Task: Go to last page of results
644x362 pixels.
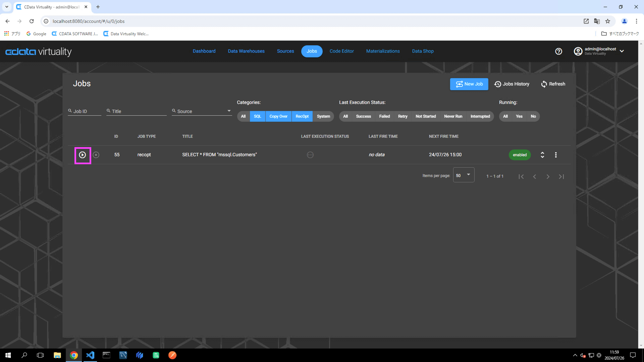Action: tap(561, 177)
